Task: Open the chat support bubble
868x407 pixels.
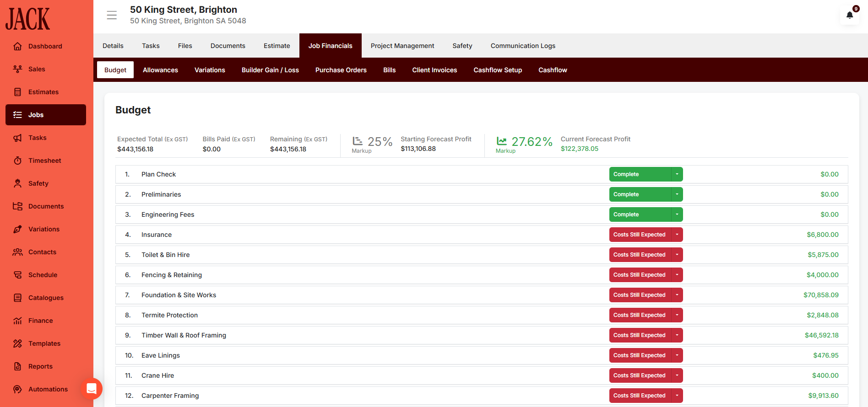Action: point(92,389)
